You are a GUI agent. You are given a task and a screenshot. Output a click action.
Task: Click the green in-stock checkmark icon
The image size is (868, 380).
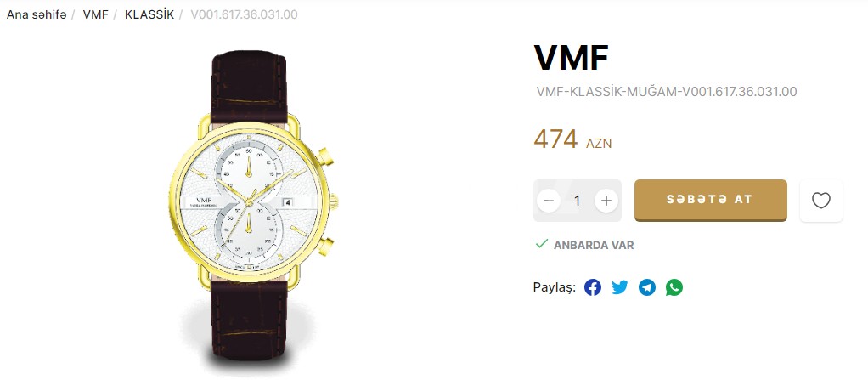point(541,244)
